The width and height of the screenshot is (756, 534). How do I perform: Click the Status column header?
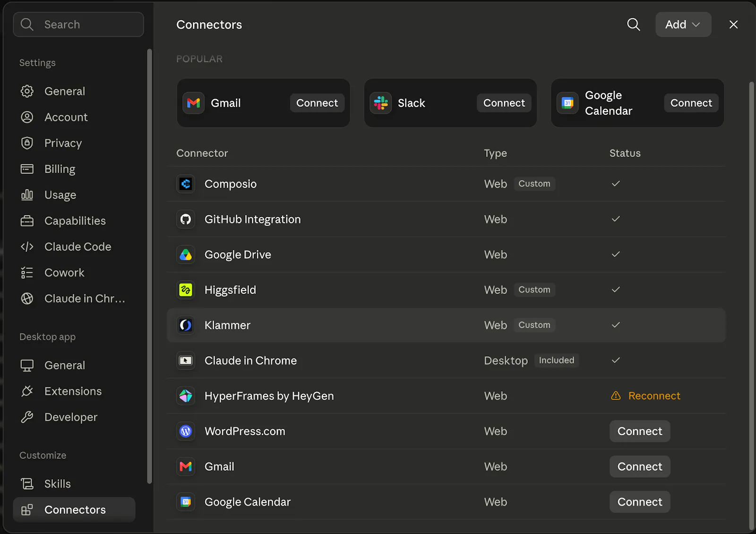coord(625,153)
